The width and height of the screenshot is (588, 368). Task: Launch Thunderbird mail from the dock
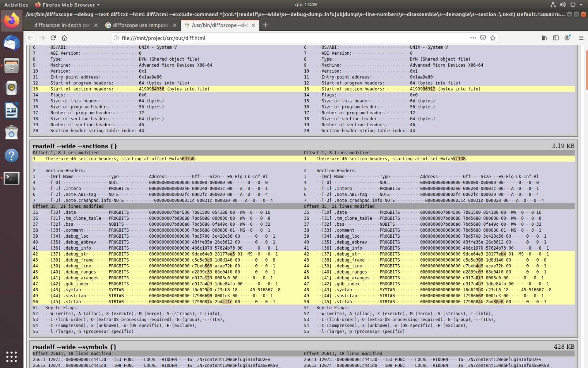pos(12,43)
